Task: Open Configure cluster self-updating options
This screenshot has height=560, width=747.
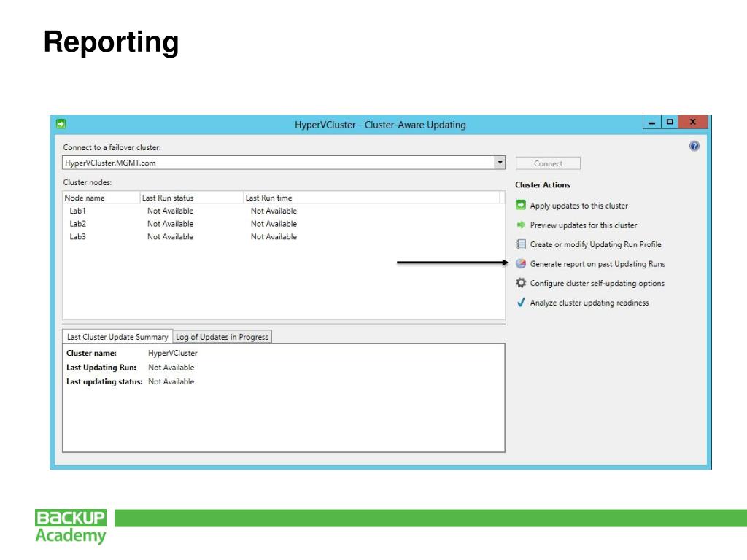Action: tap(597, 284)
